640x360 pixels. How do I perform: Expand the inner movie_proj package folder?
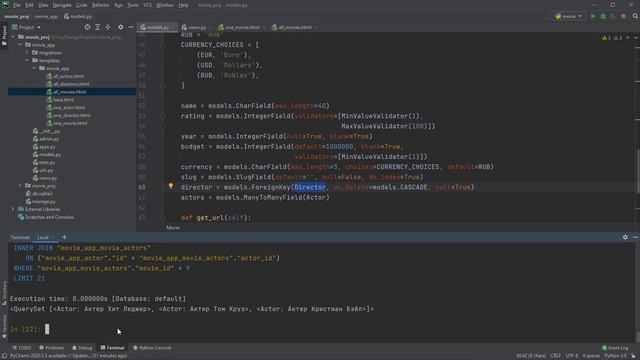[x=20, y=186]
